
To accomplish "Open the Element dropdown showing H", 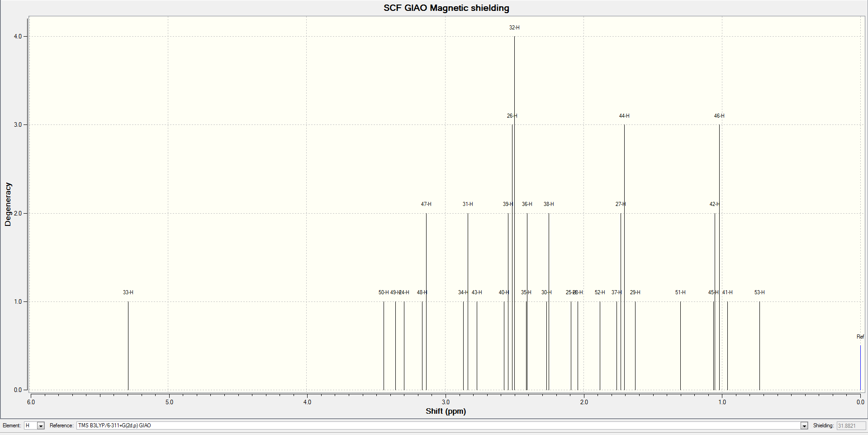I will tap(34, 425).
